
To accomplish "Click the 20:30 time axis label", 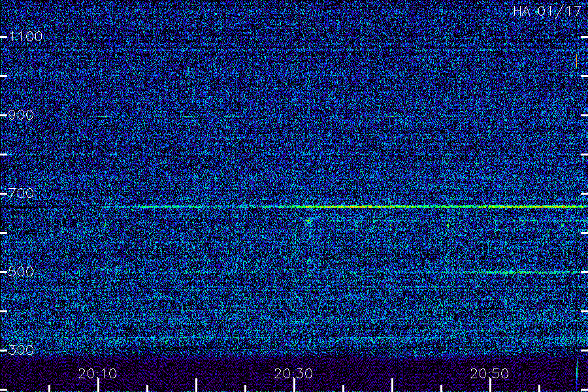I will click(x=293, y=374).
